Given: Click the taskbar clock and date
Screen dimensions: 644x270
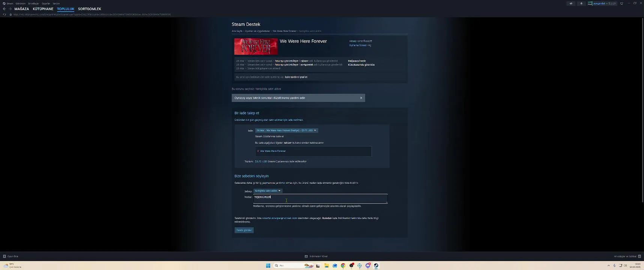Looking at the screenshot, I should (635, 265).
